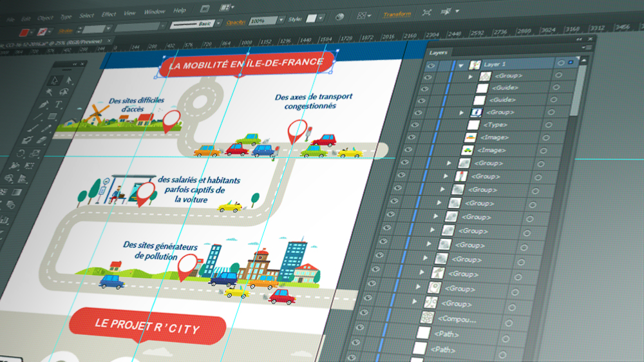Open the Effect menu
This screenshot has width=644, height=362.
[109, 14]
